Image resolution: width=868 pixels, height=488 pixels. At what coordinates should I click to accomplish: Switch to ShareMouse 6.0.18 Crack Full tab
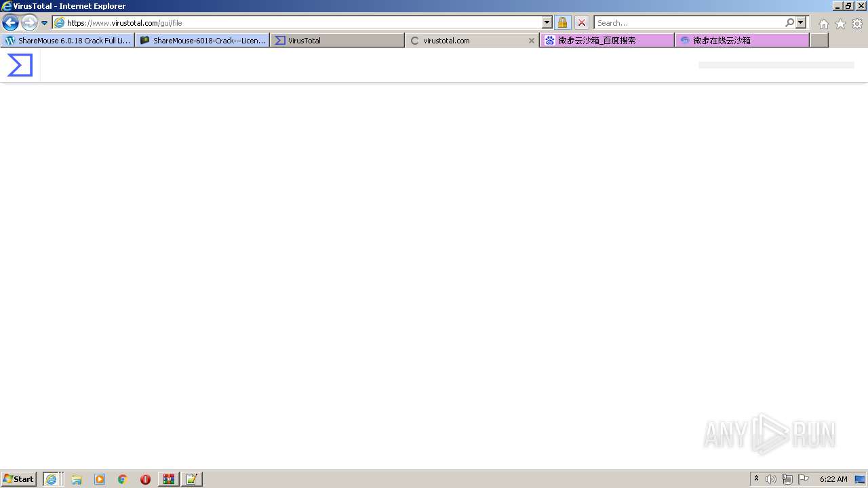tap(68, 40)
